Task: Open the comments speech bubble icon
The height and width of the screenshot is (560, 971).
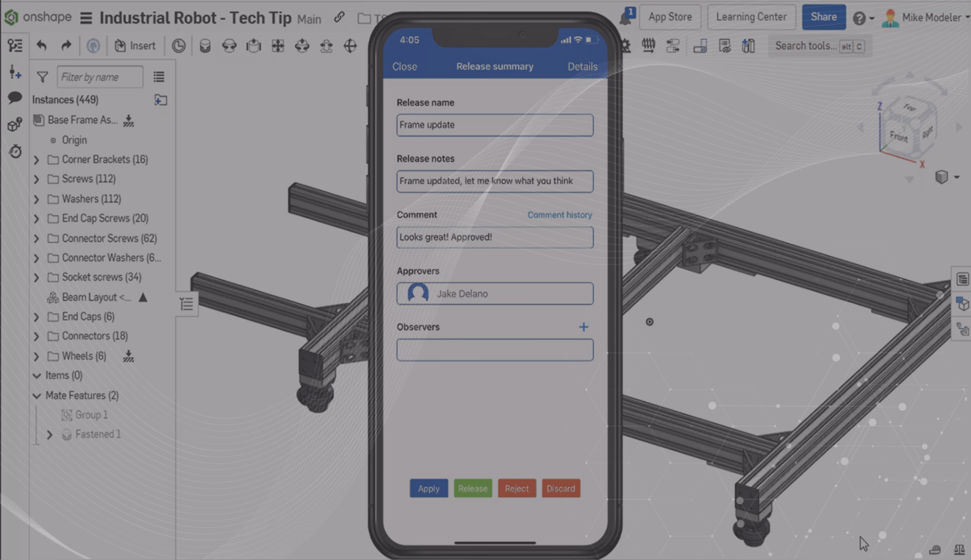Action: point(15,98)
